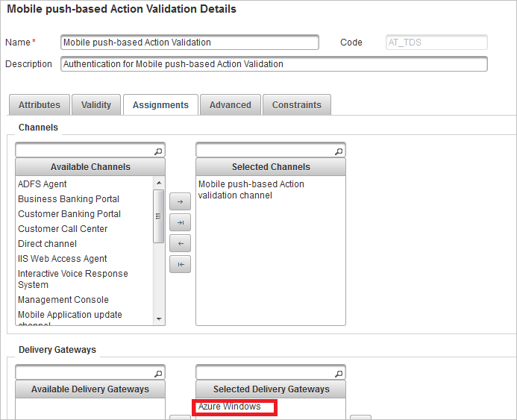Select Business Banking Portal channel

click(x=69, y=198)
